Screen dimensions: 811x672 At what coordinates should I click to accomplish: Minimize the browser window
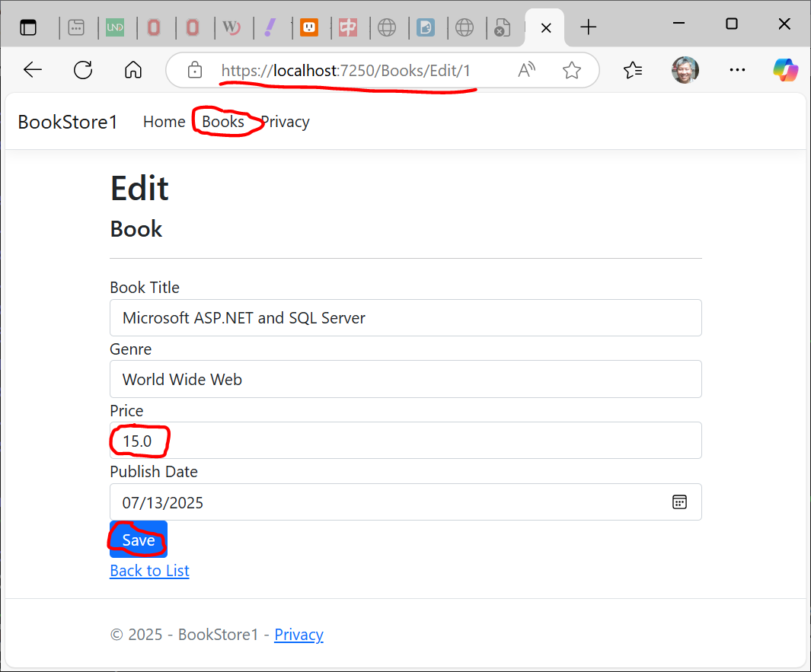point(678,24)
